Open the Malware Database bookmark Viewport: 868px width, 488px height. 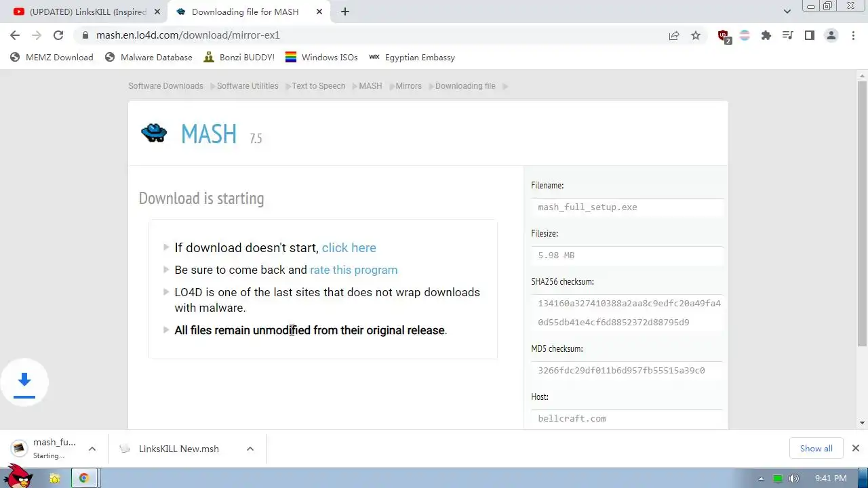coord(149,58)
